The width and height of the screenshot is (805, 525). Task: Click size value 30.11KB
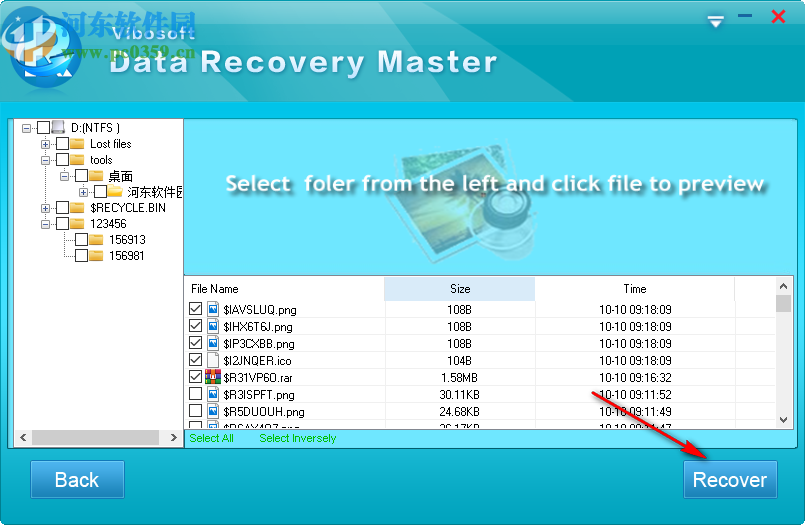459,395
